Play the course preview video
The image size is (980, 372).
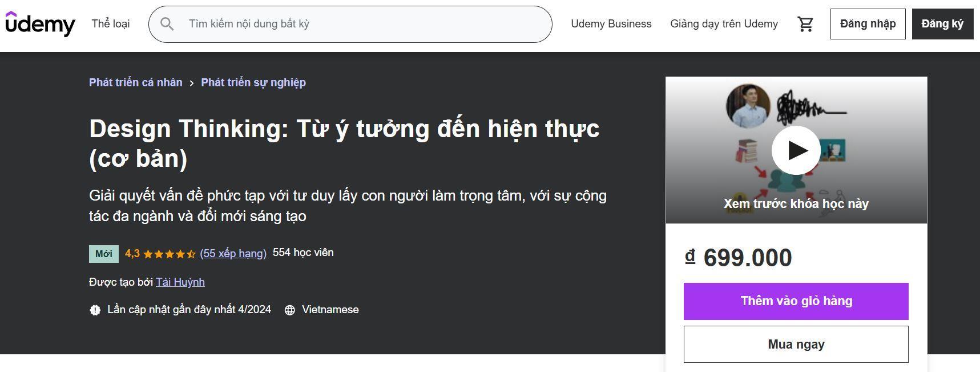tap(796, 150)
